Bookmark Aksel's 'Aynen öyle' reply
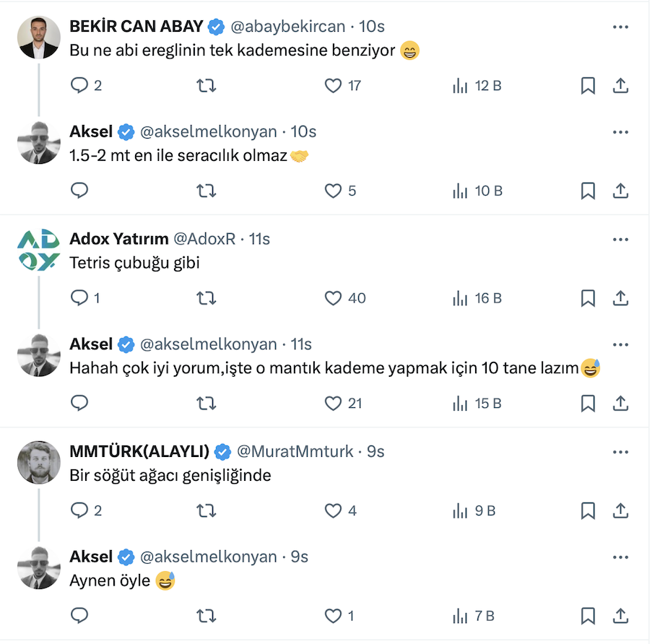Image resolution: width=660 pixels, height=644 pixels. (588, 617)
